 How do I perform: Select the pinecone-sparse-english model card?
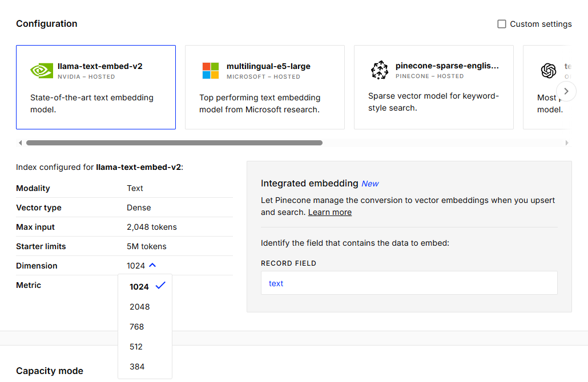(x=433, y=87)
